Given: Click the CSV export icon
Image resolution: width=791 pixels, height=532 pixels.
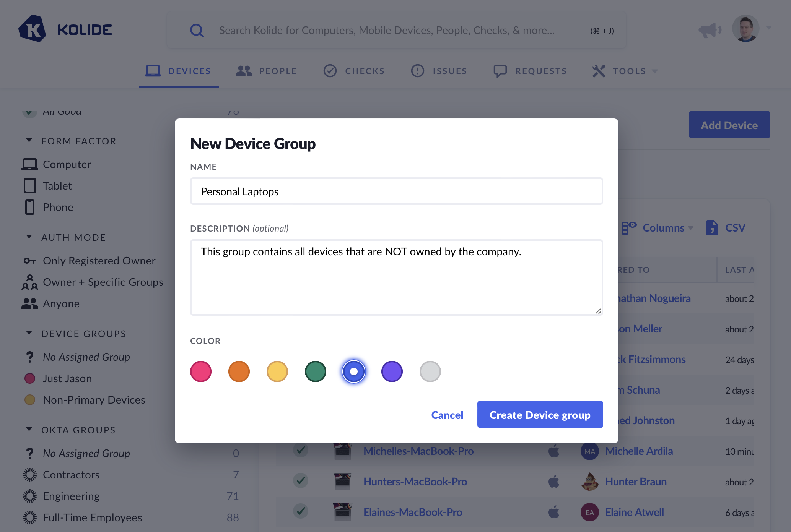Looking at the screenshot, I should click(x=712, y=228).
